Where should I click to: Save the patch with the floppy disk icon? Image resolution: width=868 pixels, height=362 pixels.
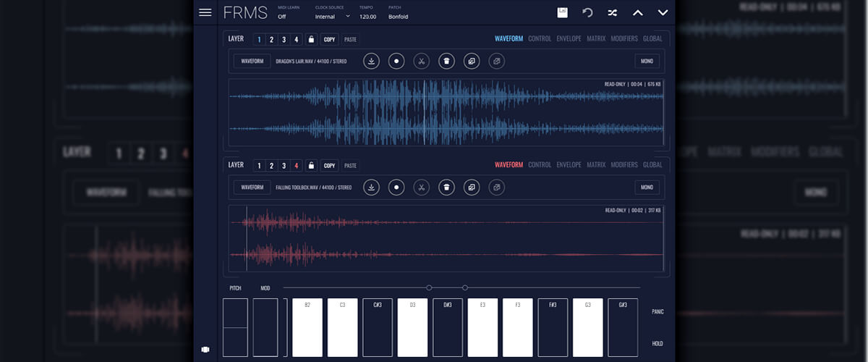[x=562, y=12]
